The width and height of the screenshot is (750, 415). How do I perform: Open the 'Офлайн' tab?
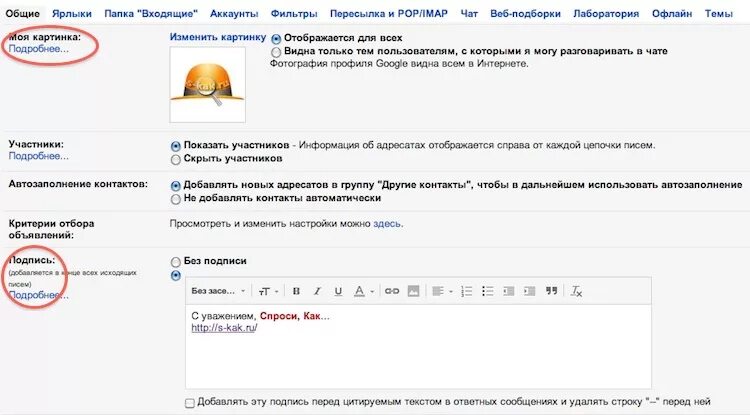click(x=672, y=13)
